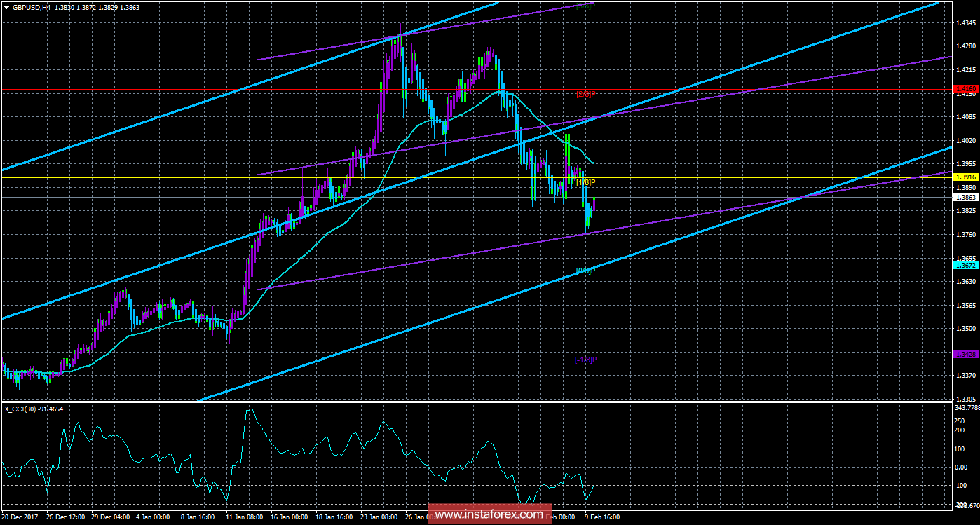Click the (1/8)P Murrey level label
This screenshot has height=525, width=980.
[586, 182]
